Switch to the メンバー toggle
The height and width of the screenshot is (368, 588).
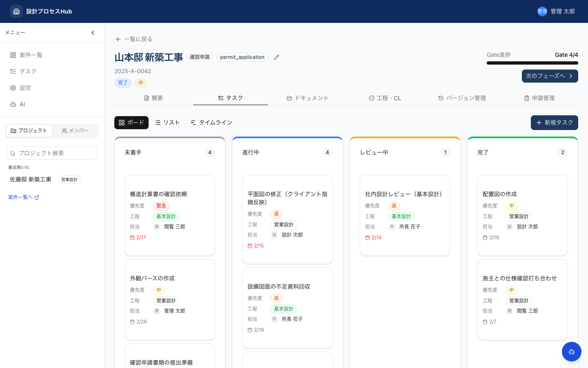[75, 130]
